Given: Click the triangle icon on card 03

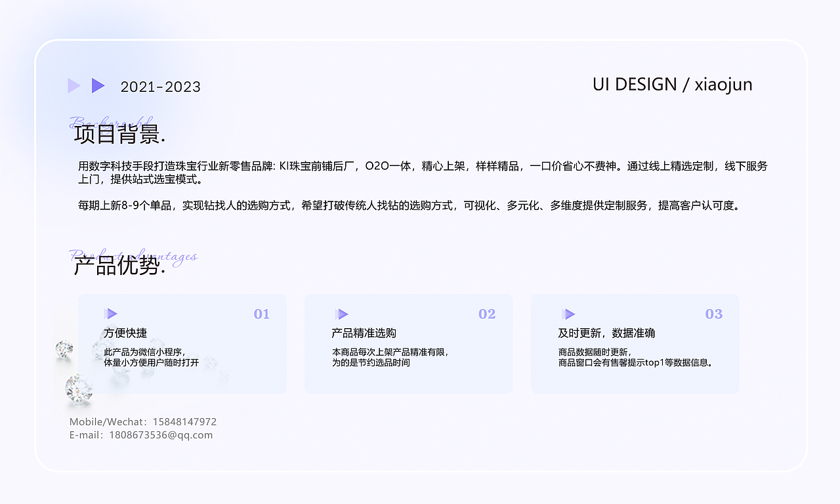Looking at the screenshot, I should coord(568,314).
